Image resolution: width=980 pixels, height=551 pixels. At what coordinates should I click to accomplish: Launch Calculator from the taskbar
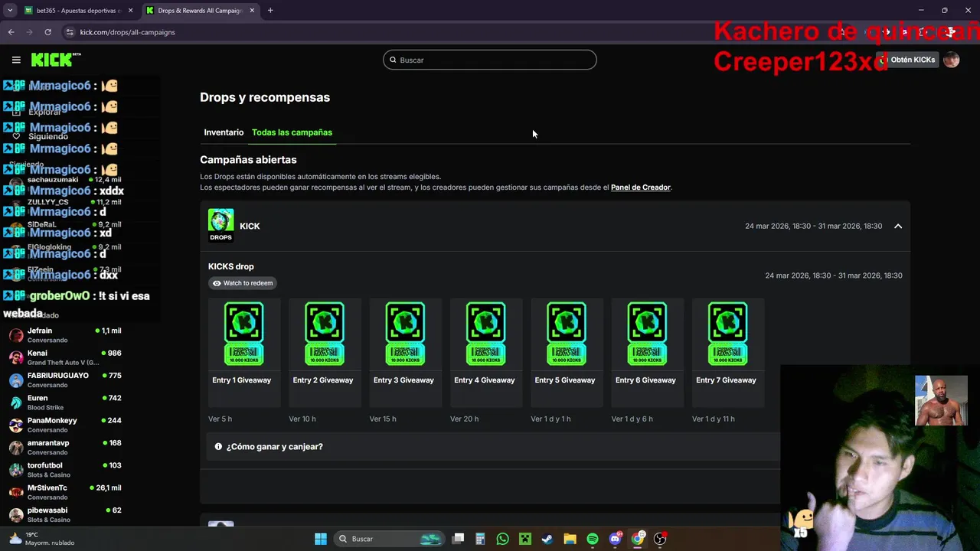coord(480,539)
